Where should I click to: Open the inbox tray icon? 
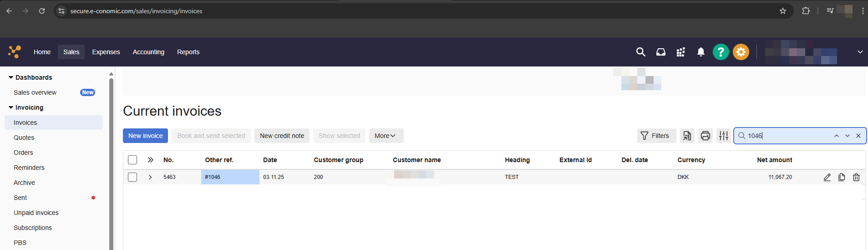[660, 52]
